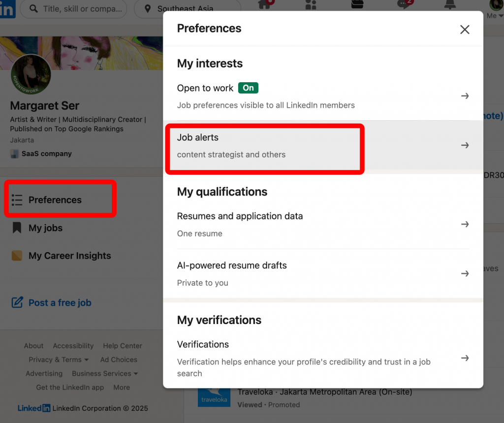Close the Preferences dialog
Image resolution: width=504 pixels, height=423 pixels.
(x=465, y=30)
